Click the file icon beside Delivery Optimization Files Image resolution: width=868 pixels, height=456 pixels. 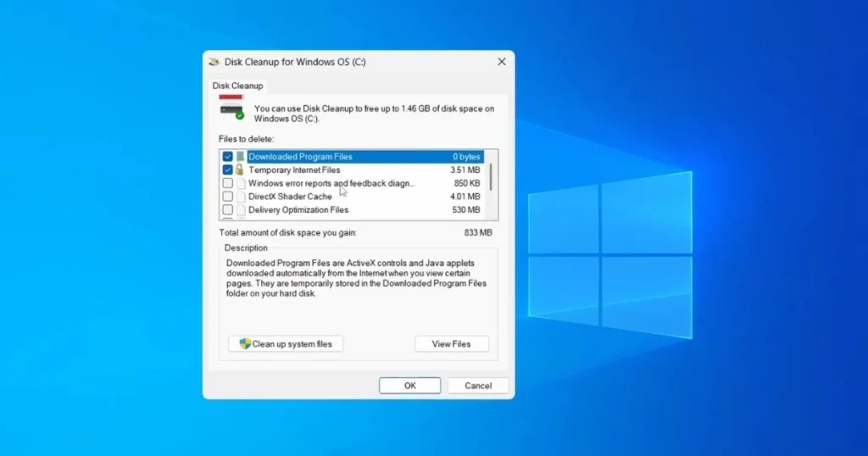click(x=241, y=209)
